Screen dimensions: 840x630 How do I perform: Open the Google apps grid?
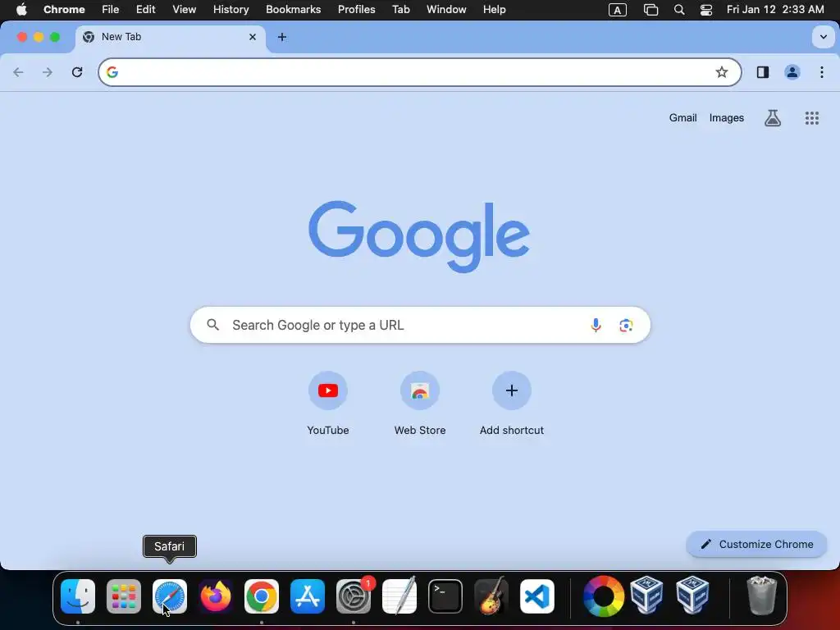[812, 118]
